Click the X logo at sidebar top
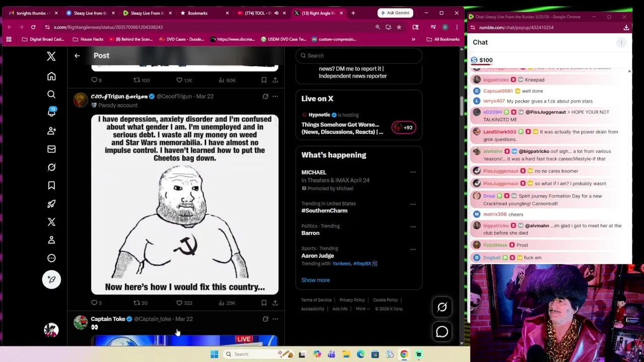The height and width of the screenshot is (362, 644). pos(51,56)
